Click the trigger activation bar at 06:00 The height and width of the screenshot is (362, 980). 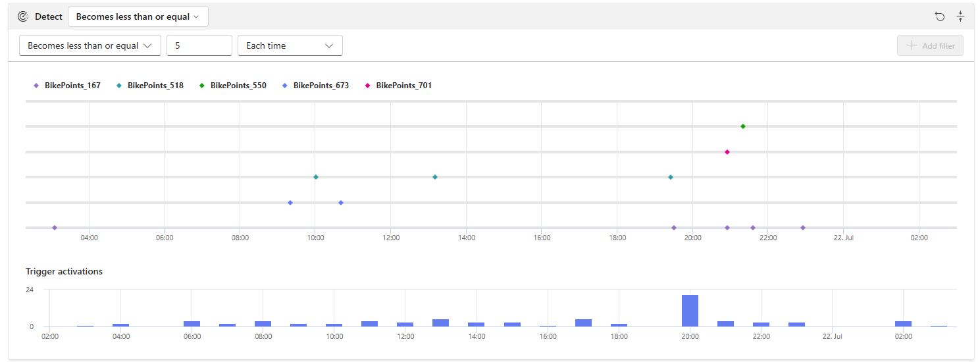tap(192, 324)
